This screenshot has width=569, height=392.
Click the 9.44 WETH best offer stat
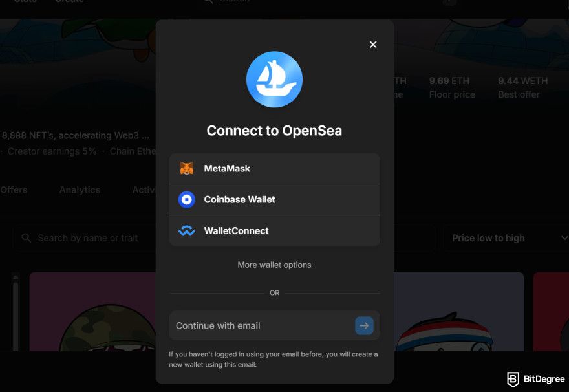coord(523,87)
